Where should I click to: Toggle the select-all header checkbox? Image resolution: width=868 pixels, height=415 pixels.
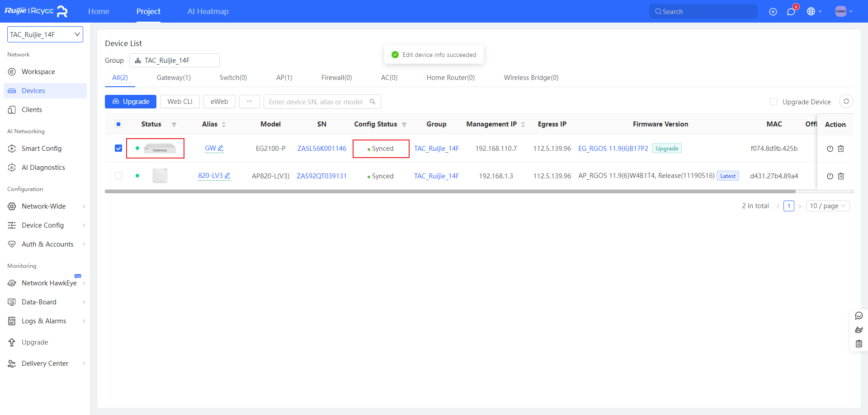[118, 124]
